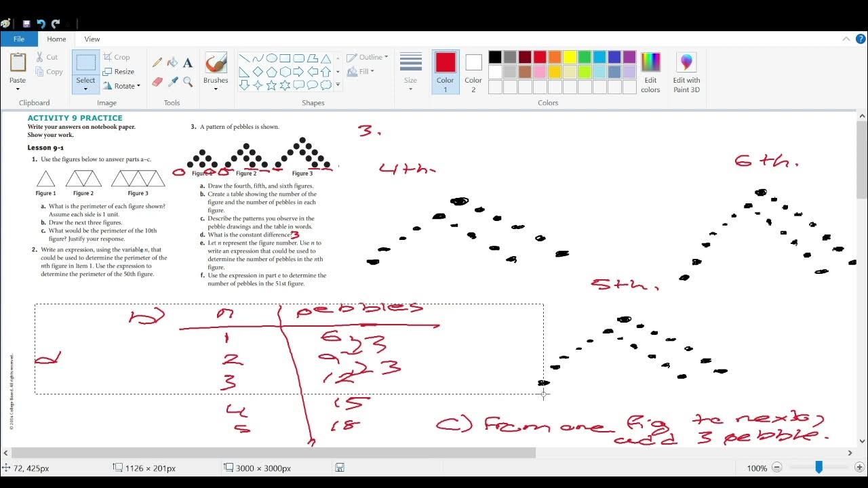Open the Rotate dropdown

point(122,86)
